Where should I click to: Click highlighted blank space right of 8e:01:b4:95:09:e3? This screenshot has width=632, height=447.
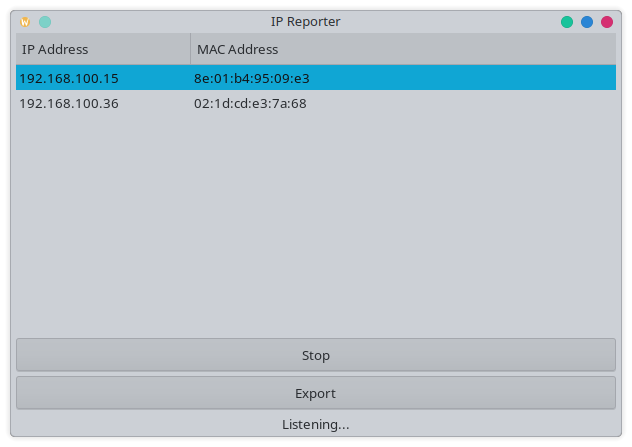coord(463,78)
